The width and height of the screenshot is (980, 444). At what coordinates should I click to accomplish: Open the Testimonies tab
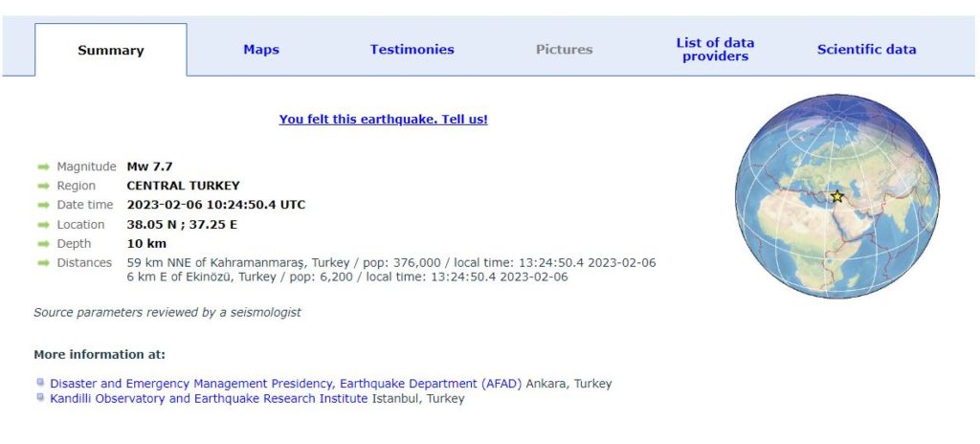coord(412,50)
